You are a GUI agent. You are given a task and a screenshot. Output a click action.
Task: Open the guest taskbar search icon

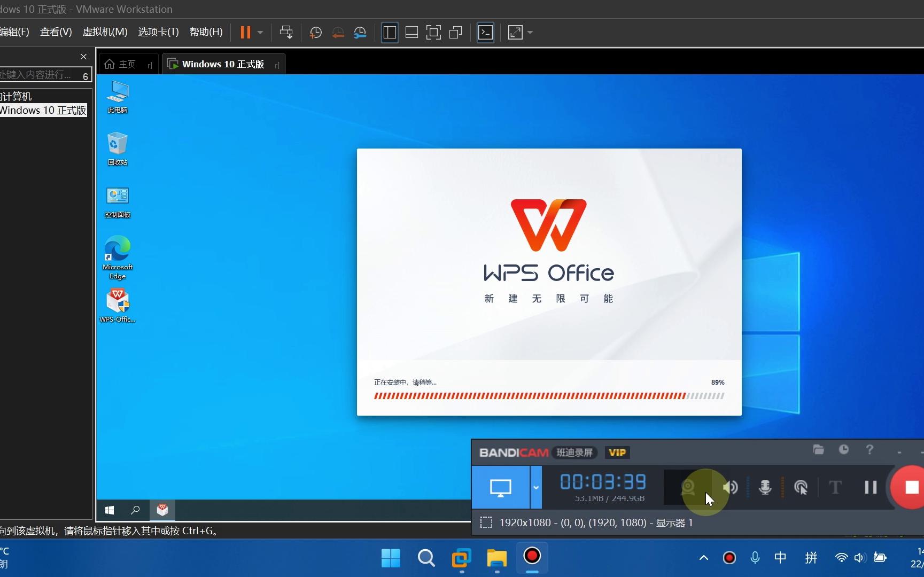tap(135, 510)
